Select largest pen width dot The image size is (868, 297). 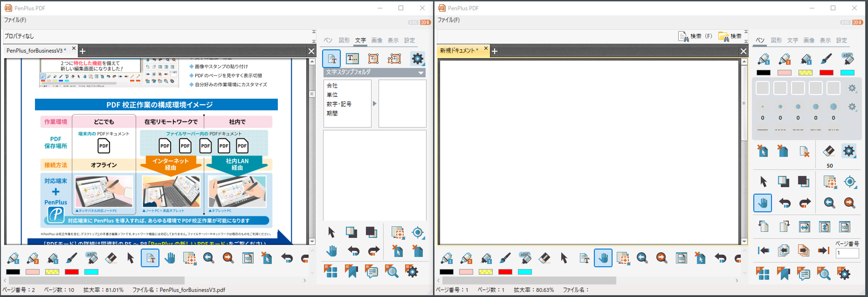pyautogui.click(x=833, y=107)
